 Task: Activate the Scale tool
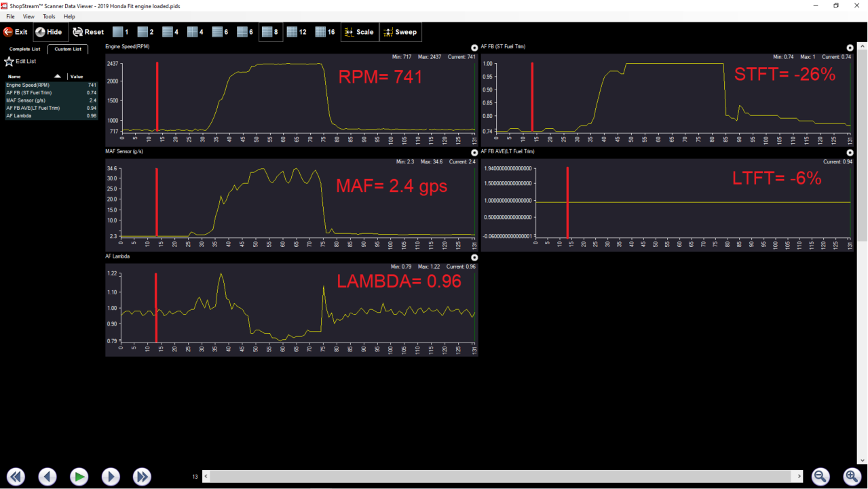point(359,32)
